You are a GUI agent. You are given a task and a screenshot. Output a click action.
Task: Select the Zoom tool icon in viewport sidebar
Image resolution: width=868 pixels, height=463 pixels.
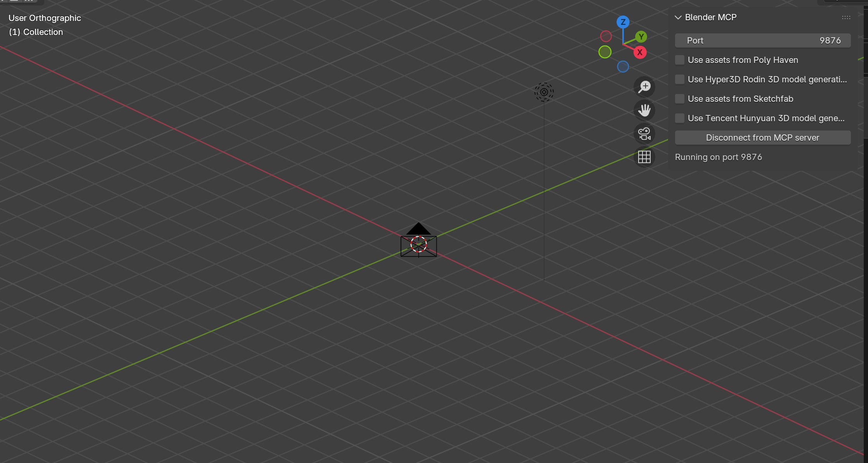click(644, 87)
